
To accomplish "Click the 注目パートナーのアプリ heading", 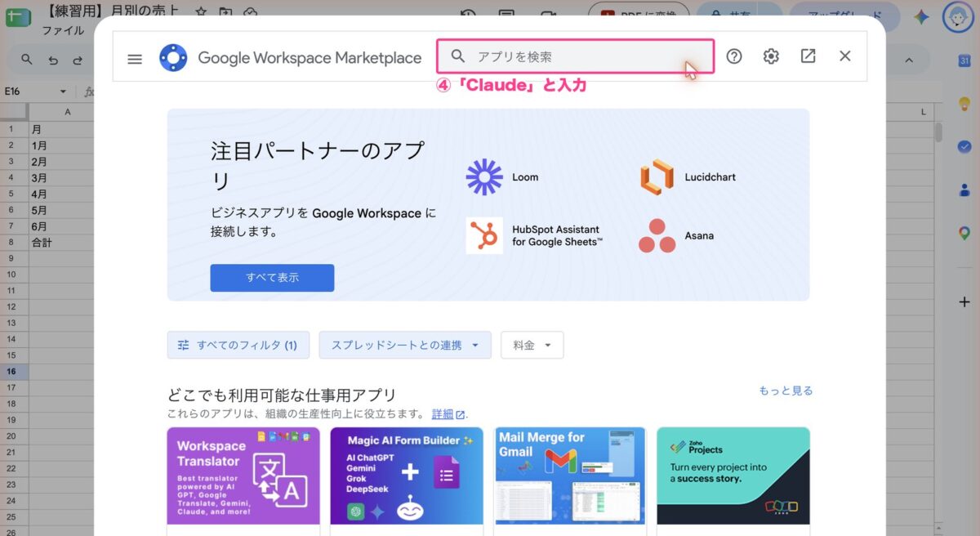I will coord(318,165).
